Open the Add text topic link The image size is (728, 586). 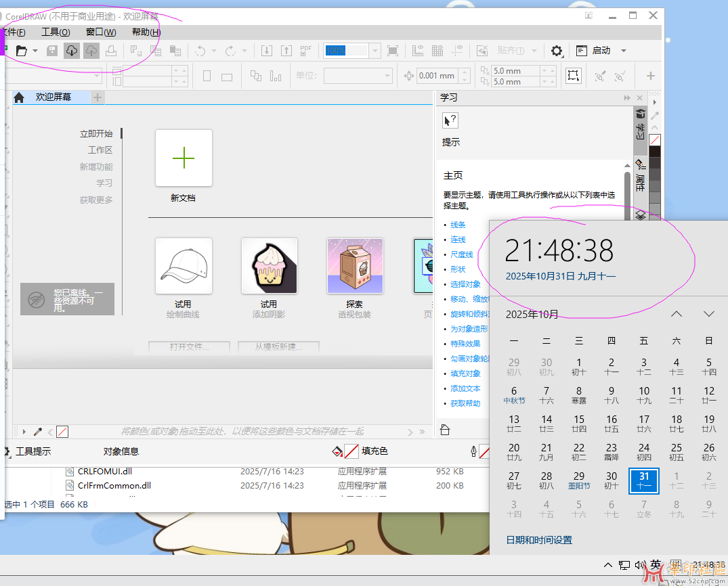[465, 388]
